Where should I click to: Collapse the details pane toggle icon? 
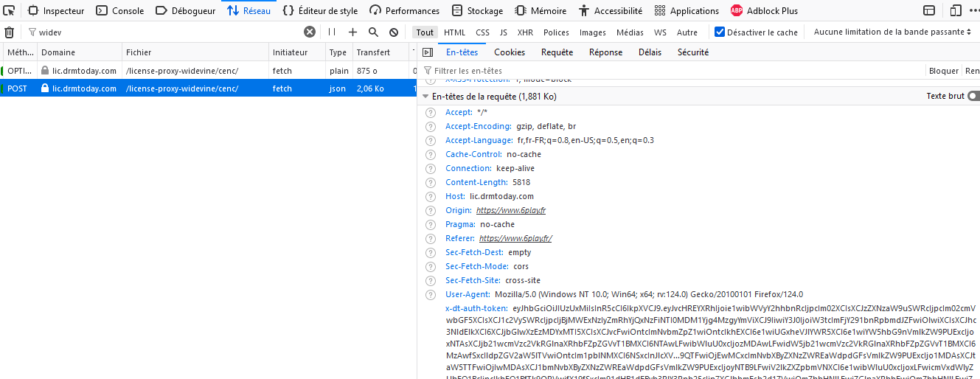427,52
